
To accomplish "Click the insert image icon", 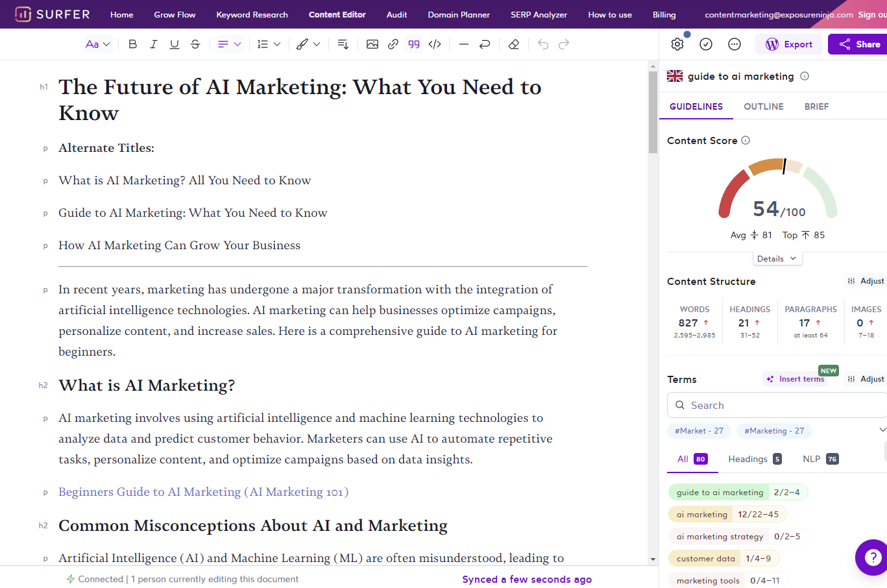I will 372,44.
